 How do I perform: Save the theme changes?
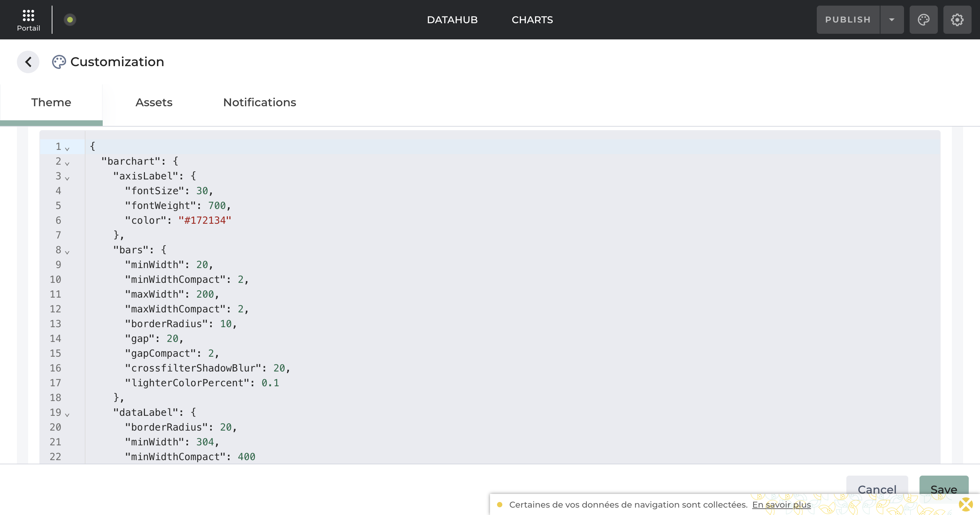pyautogui.click(x=943, y=490)
